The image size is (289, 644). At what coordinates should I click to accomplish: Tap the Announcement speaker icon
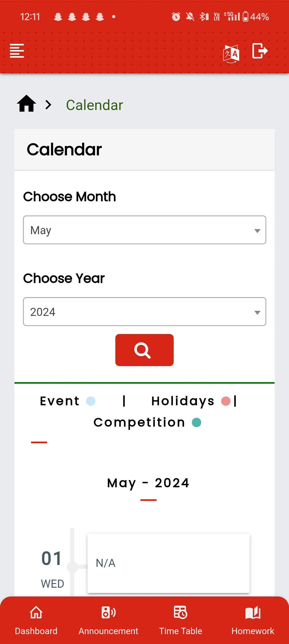pyautogui.click(x=108, y=612)
